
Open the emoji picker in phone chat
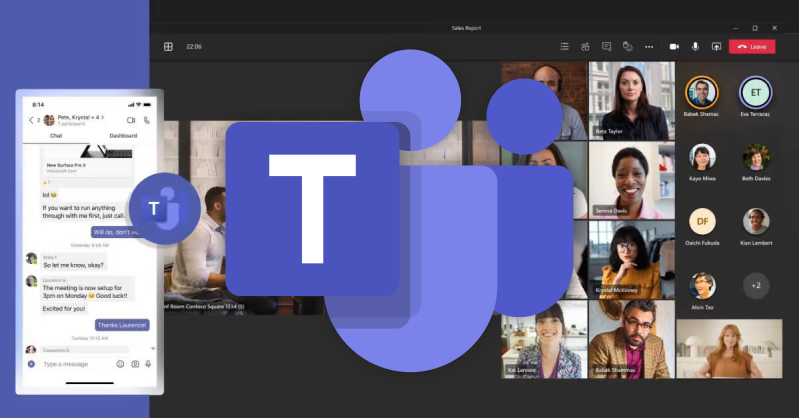(x=120, y=364)
